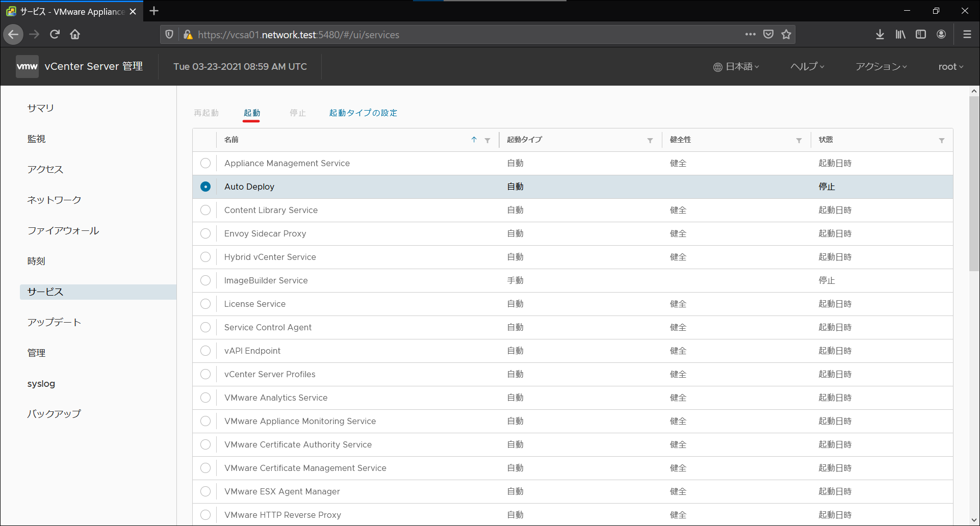Expand the アクション dropdown menu
980x526 pixels.
pyautogui.click(x=881, y=67)
